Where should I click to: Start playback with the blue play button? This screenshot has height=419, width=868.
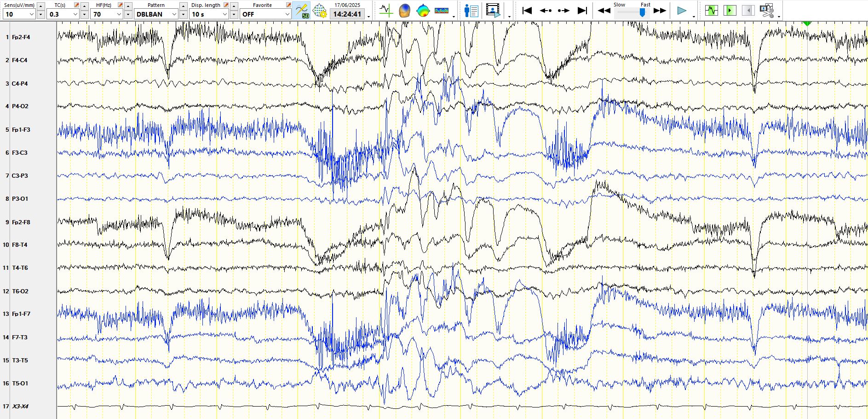tap(682, 11)
